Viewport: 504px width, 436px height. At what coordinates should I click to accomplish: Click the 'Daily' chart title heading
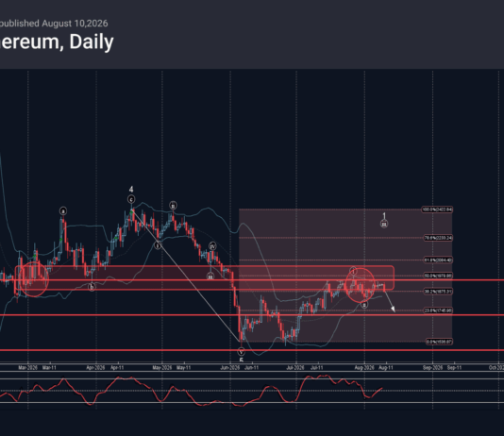click(x=92, y=42)
